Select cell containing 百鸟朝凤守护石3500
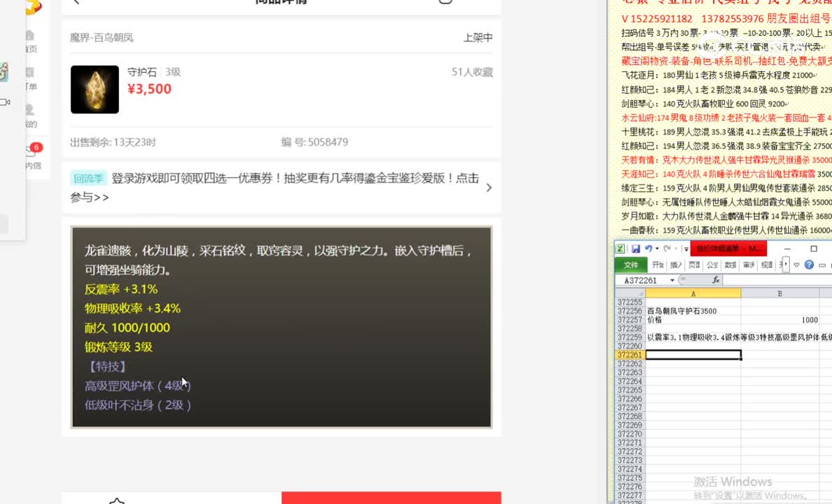The image size is (832, 504). [x=693, y=311]
